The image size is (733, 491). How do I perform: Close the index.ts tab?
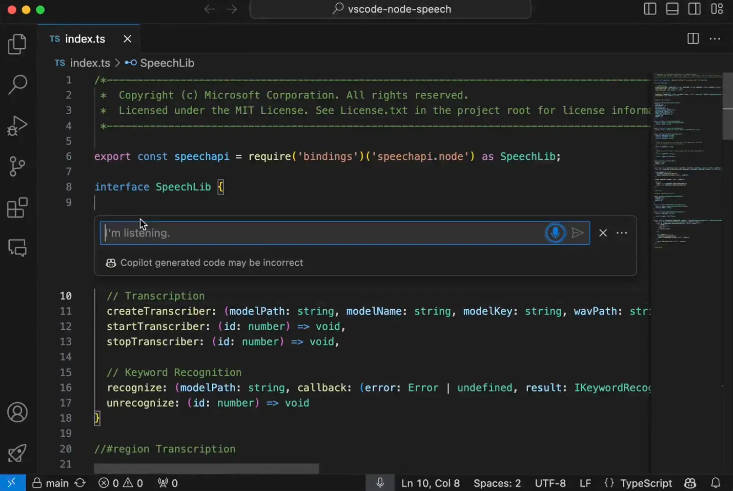tap(127, 39)
